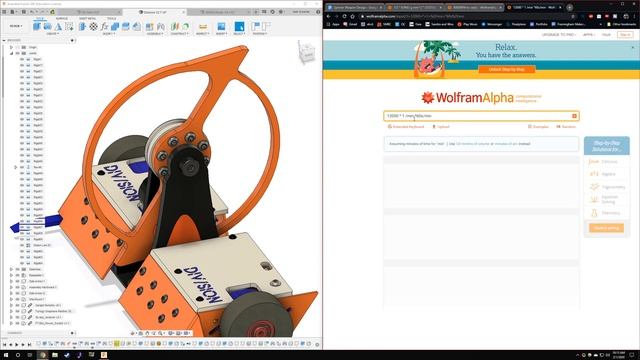The height and width of the screenshot is (360, 640).
Task: Click the Sign in button on WolframAlpha
Action: 625,35
